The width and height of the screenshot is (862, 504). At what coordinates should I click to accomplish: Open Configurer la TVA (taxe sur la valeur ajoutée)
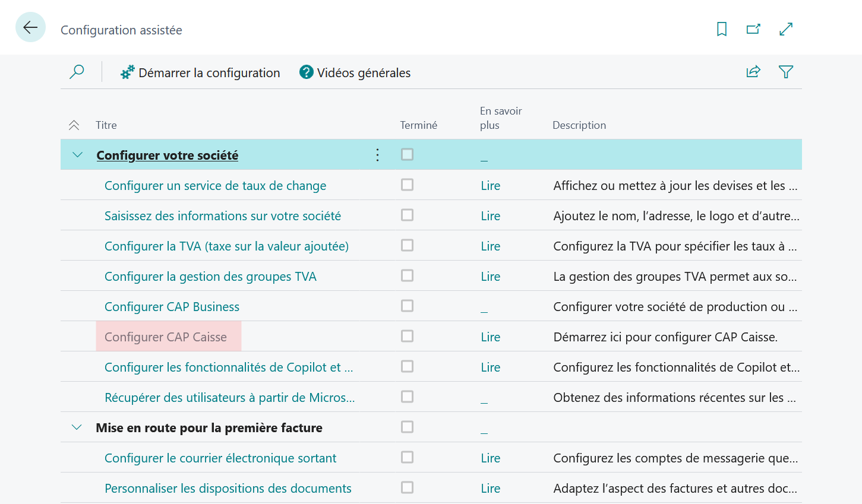click(226, 246)
